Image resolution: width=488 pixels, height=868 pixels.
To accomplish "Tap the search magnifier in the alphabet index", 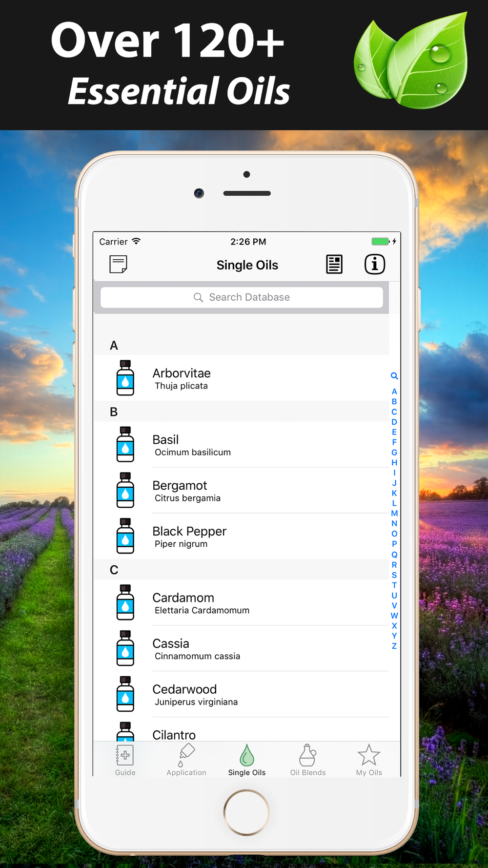I will coord(394,376).
